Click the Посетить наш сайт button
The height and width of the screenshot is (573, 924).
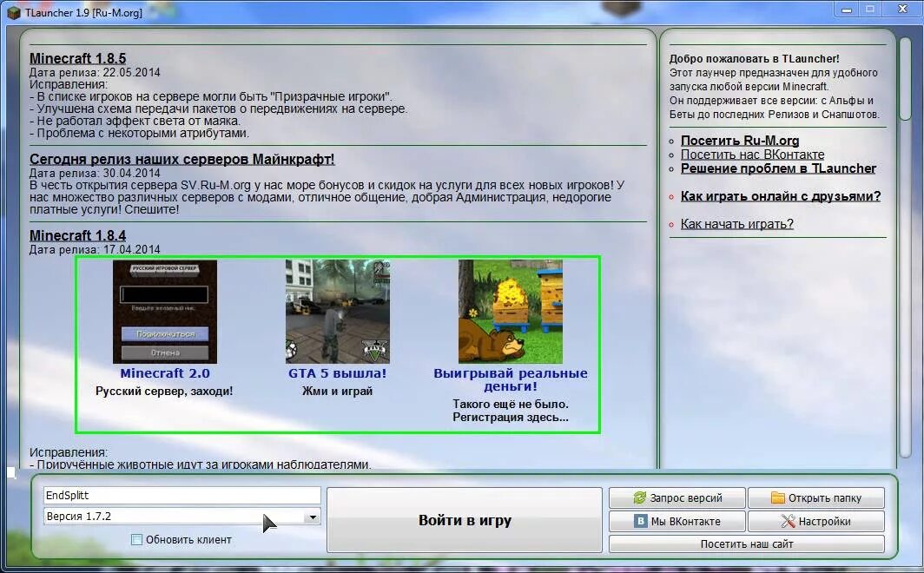tap(747, 543)
